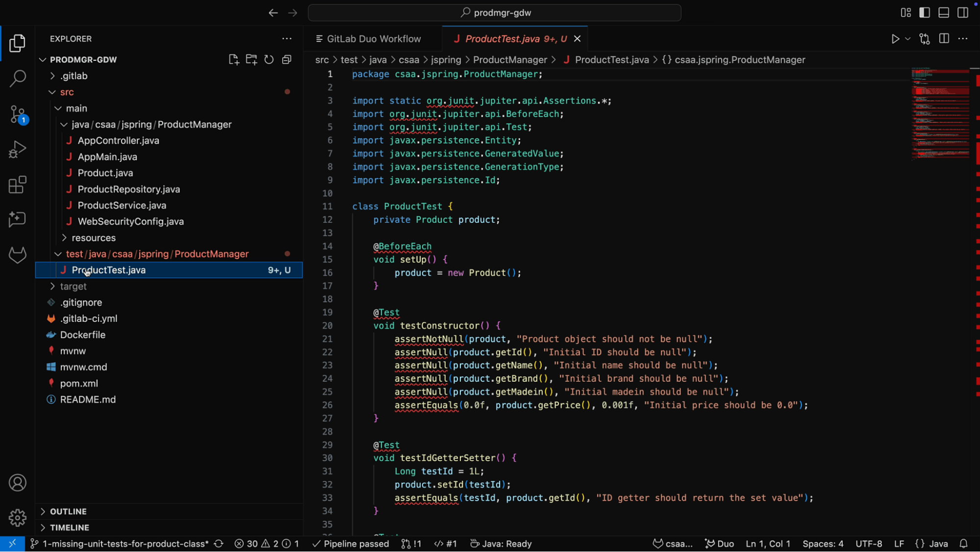The height and width of the screenshot is (552, 980).
Task: Collapse the PRODMGR-GDW root folder
Action: tap(43, 60)
